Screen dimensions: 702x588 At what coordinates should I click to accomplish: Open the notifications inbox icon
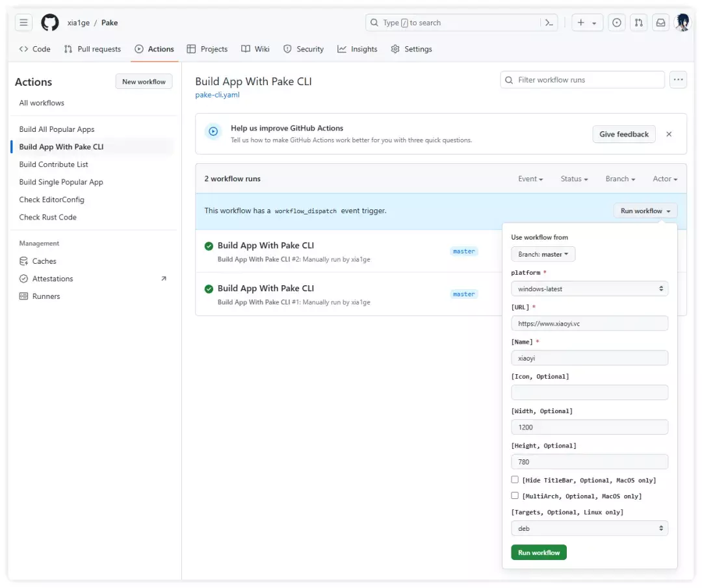660,23
